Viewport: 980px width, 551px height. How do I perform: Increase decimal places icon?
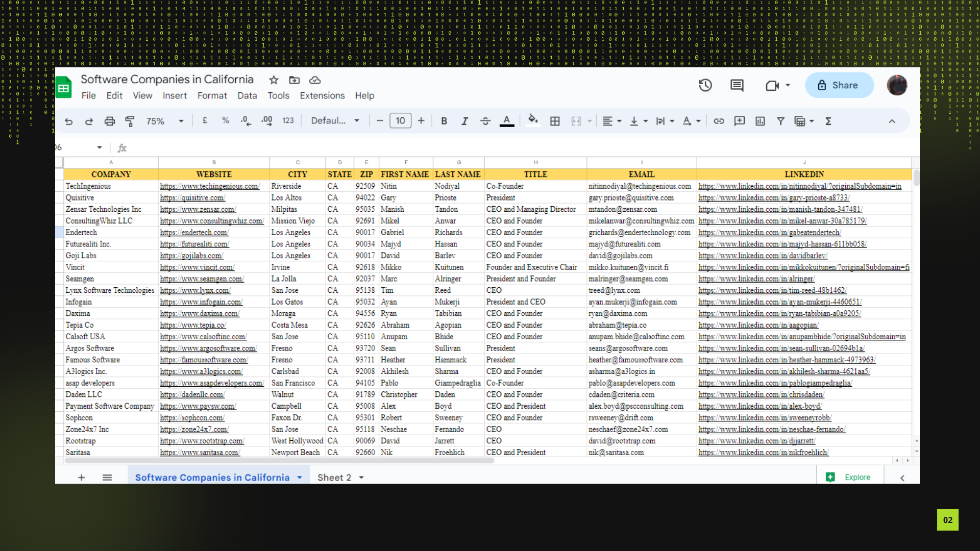point(267,121)
